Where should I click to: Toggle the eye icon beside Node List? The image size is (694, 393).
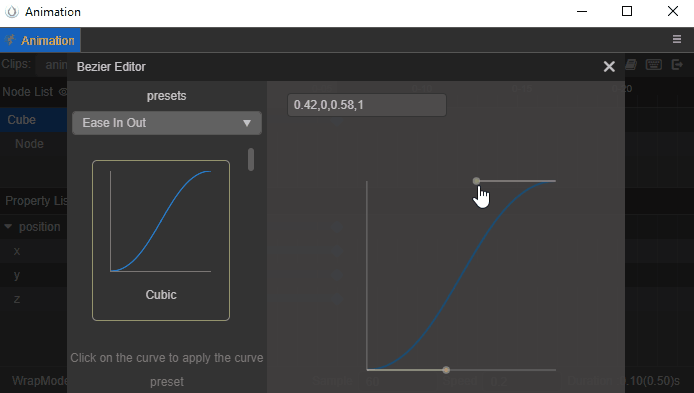pyautogui.click(x=63, y=92)
